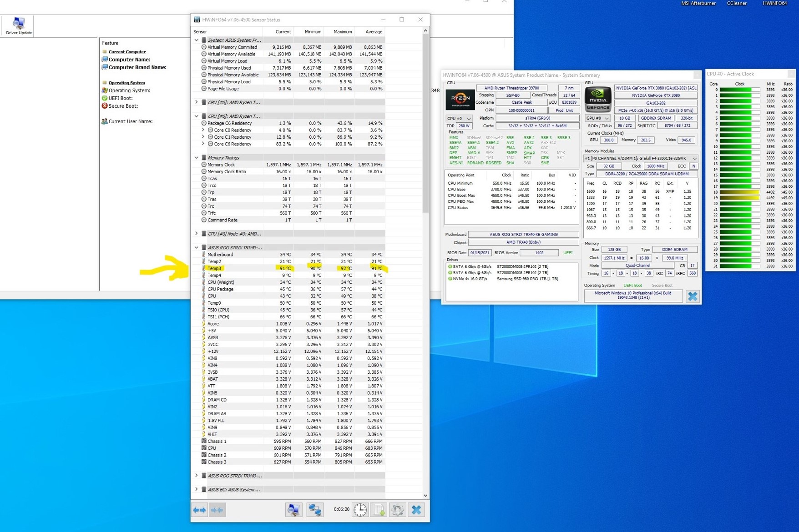
Task: Collapse the ASUS ROG STRIX TRX40 temperature group
Action: tap(197, 248)
